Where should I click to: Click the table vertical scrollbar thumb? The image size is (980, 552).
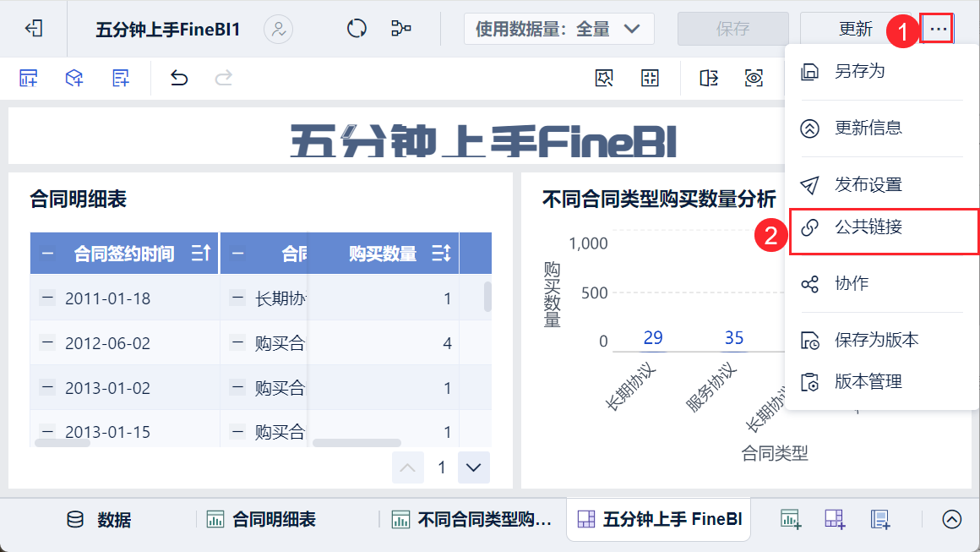(x=487, y=297)
